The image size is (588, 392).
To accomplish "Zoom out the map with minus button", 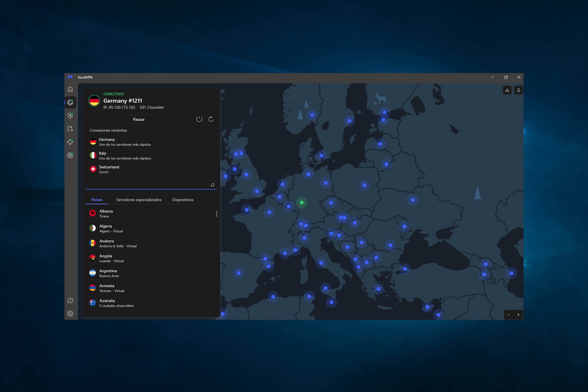I will point(509,315).
